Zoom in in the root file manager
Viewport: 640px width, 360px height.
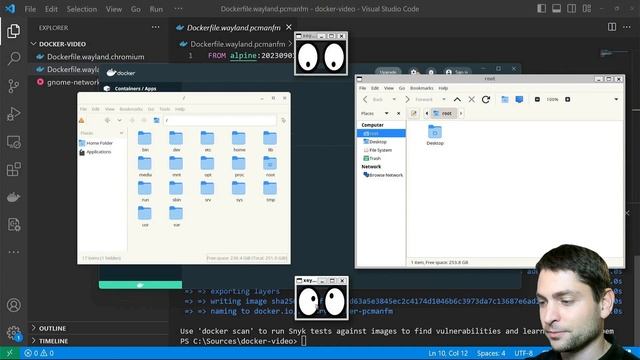[567, 100]
